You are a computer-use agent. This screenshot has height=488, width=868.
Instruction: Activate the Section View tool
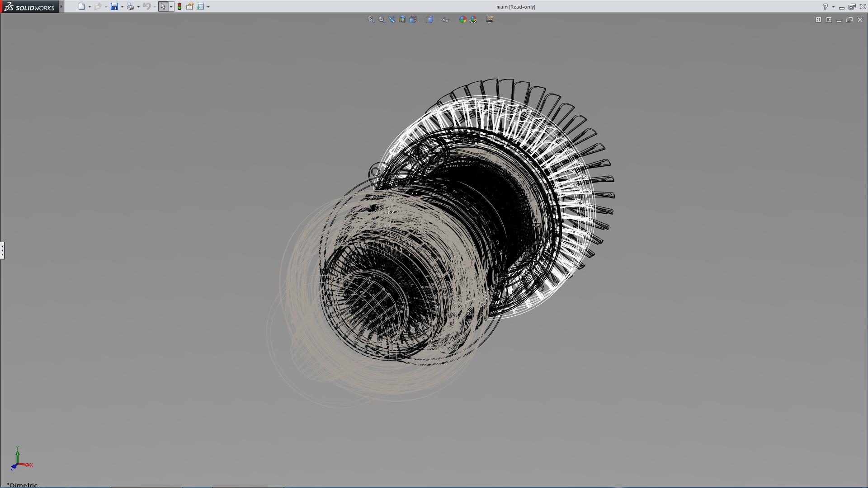pyautogui.click(x=402, y=19)
